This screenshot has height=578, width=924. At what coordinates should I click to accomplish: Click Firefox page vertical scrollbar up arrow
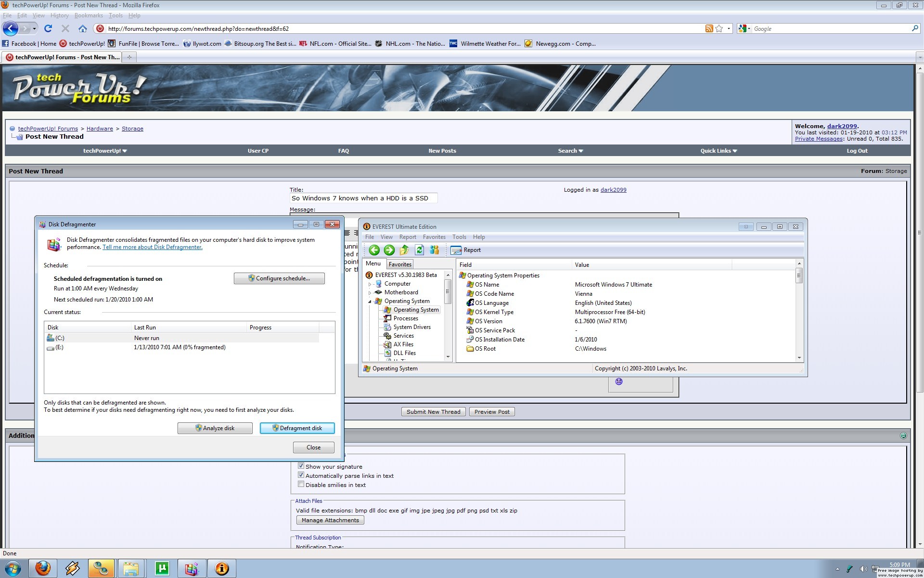click(x=920, y=69)
